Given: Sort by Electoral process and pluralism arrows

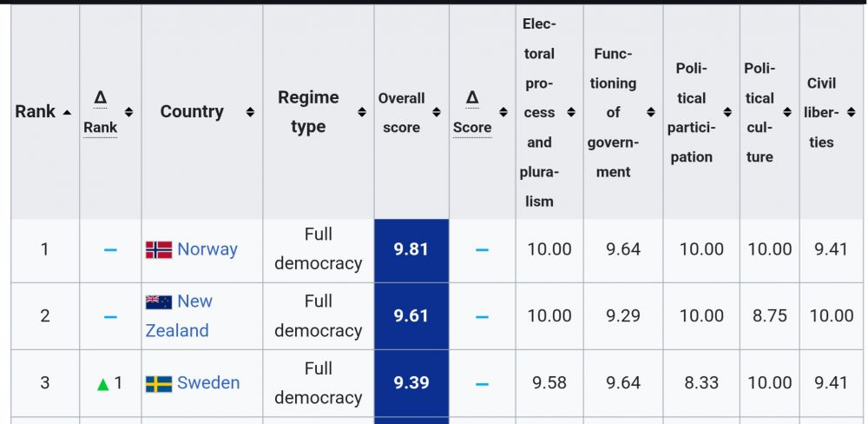Looking at the screenshot, I should click(570, 112).
